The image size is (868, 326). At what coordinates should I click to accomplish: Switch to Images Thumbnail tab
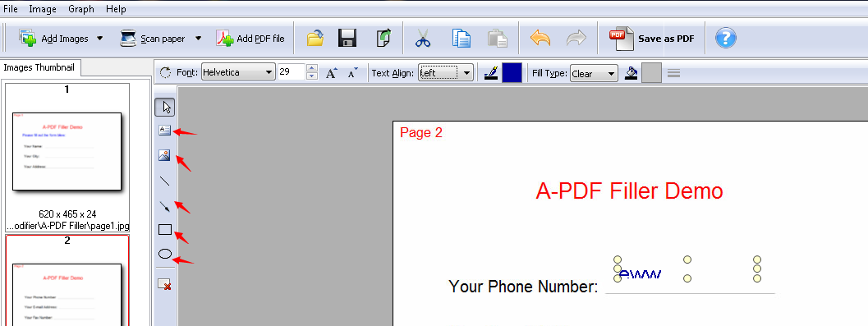pos(41,67)
